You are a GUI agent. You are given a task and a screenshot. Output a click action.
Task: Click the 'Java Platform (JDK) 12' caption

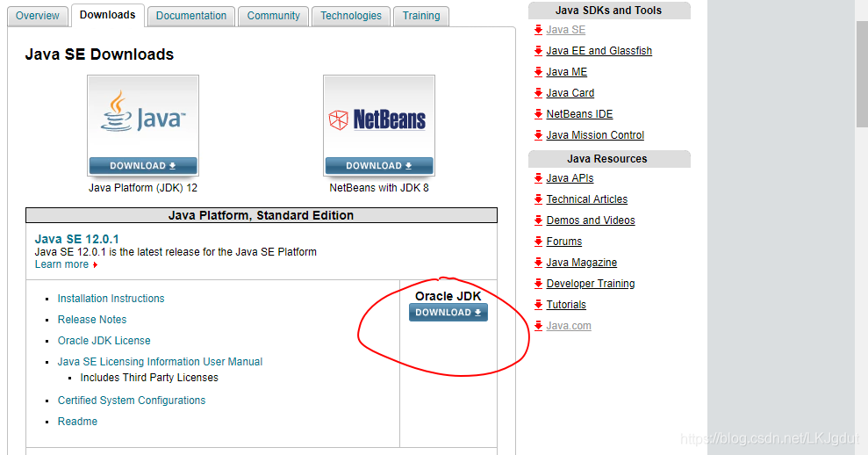[143, 188]
